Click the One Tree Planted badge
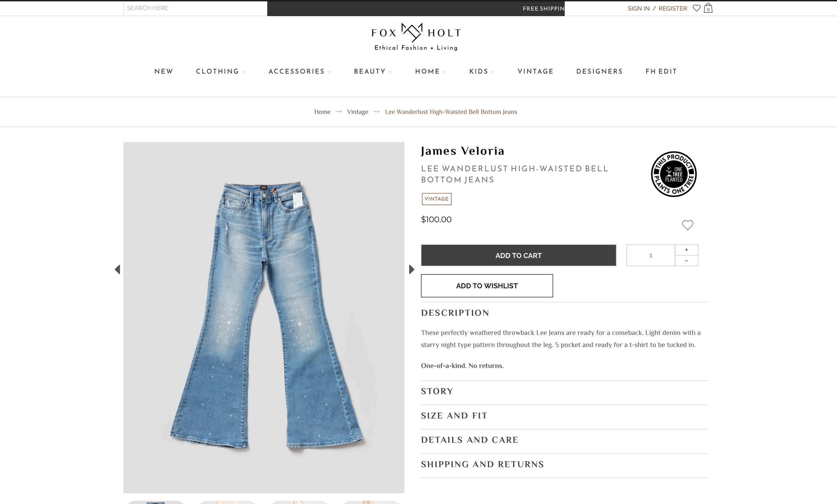The height and width of the screenshot is (504, 837). tap(674, 174)
